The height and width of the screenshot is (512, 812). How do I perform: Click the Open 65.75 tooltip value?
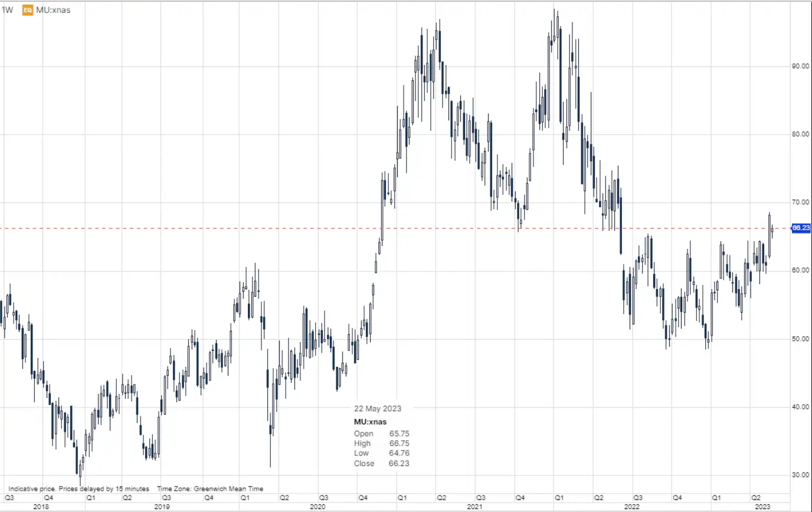pyautogui.click(x=399, y=433)
